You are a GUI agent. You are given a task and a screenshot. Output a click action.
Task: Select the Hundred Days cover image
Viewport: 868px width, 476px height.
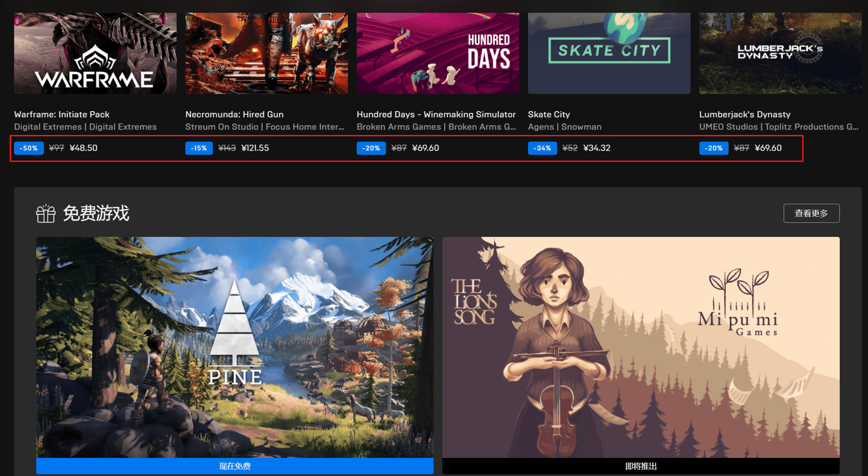click(438, 53)
